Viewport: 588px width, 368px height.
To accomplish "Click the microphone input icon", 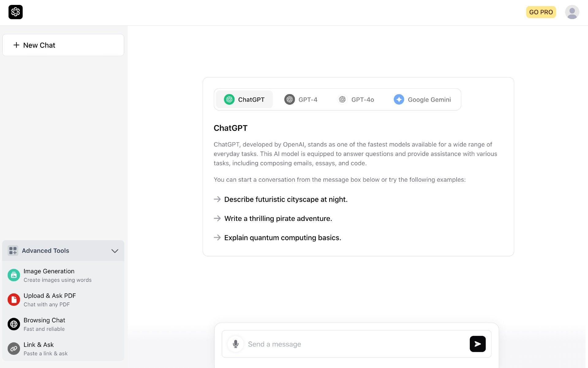I will point(236,344).
